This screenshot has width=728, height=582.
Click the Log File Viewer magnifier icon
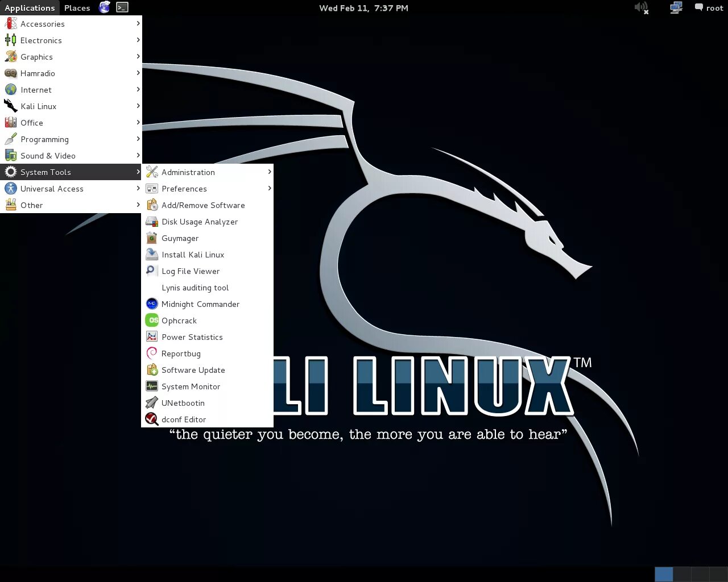[152, 271]
